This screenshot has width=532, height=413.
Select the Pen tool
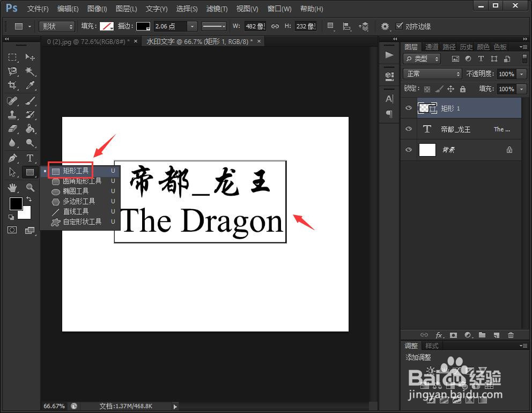pos(12,158)
